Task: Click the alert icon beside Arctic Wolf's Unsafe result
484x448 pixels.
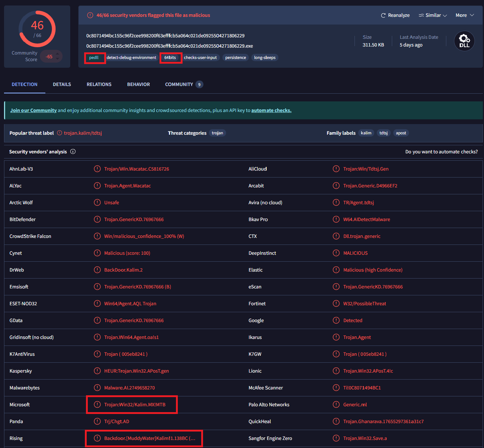Action: pyautogui.click(x=97, y=202)
